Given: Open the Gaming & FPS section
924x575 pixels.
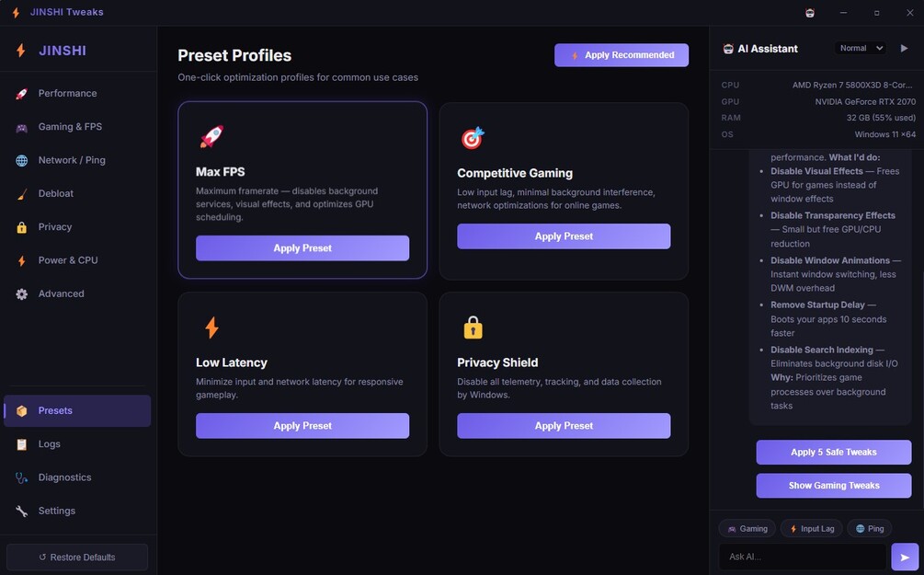Looking at the screenshot, I should pyautogui.click(x=70, y=127).
